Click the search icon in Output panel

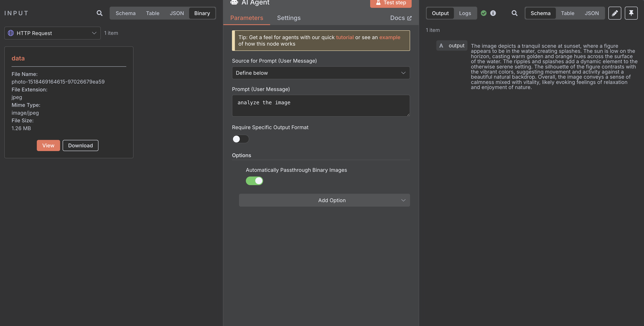click(x=514, y=13)
